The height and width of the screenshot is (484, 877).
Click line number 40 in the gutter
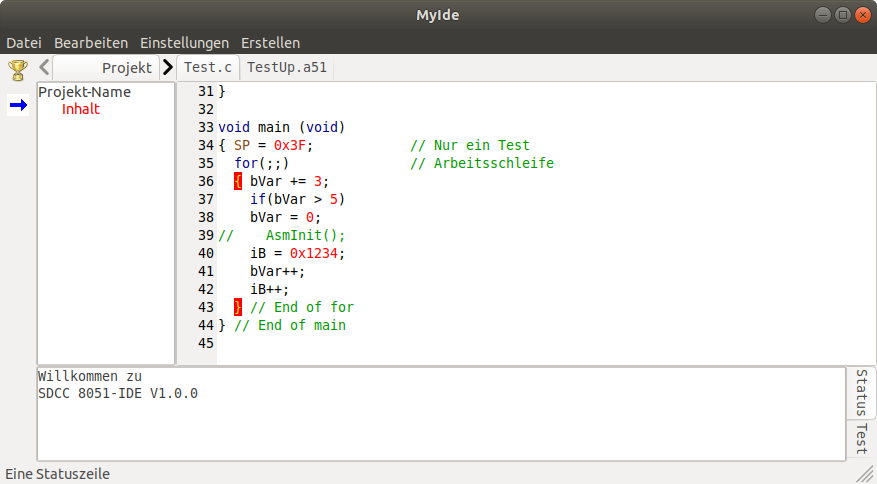[x=206, y=253]
